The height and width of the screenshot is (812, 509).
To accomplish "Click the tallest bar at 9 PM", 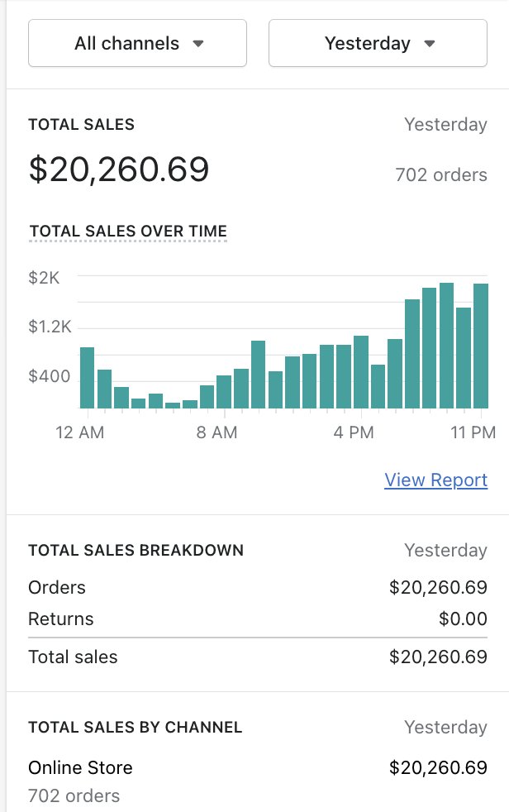I will pyautogui.click(x=447, y=346).
